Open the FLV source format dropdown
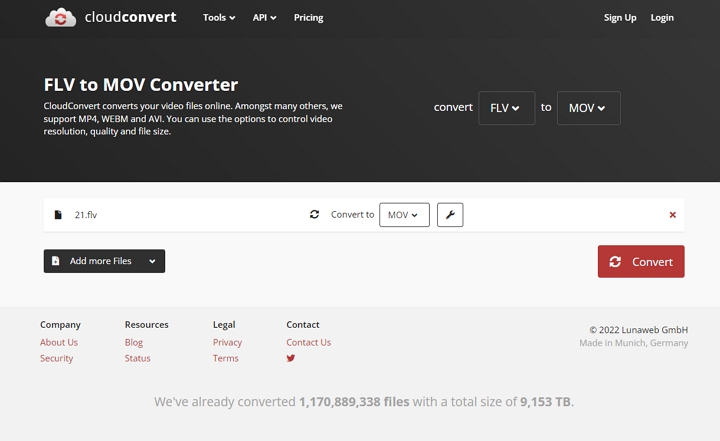 click(506, 108)
